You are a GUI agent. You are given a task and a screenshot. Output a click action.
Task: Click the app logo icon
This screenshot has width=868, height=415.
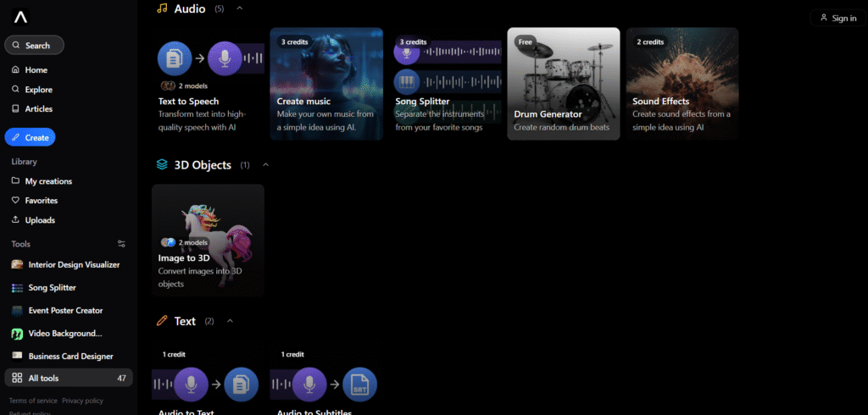[20, 17]
